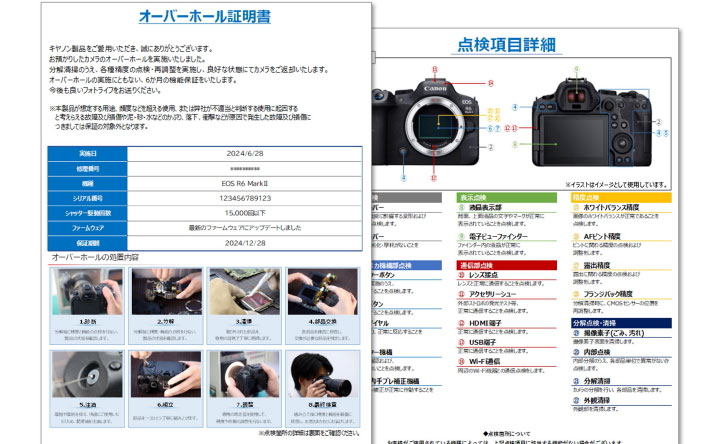Click the '1.診断' step photo
Image resolution: width=720 pixels, height=444 pixels.
click(86, 292)
